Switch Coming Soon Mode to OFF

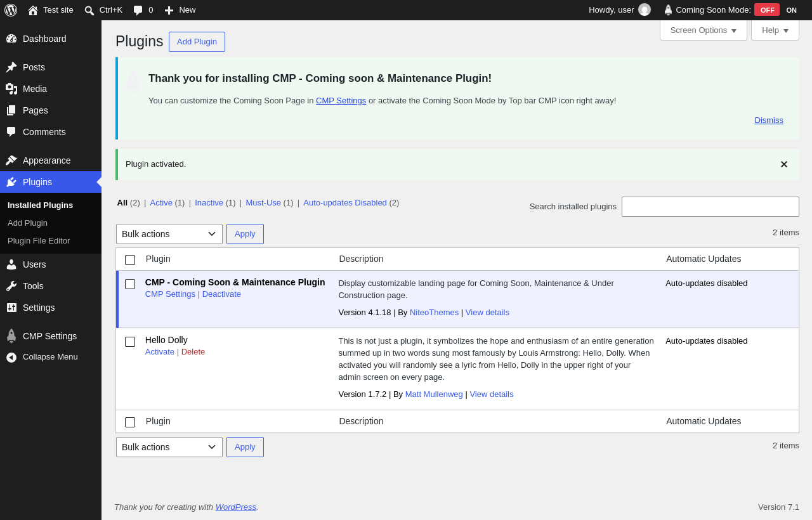[x=767, y=10]
